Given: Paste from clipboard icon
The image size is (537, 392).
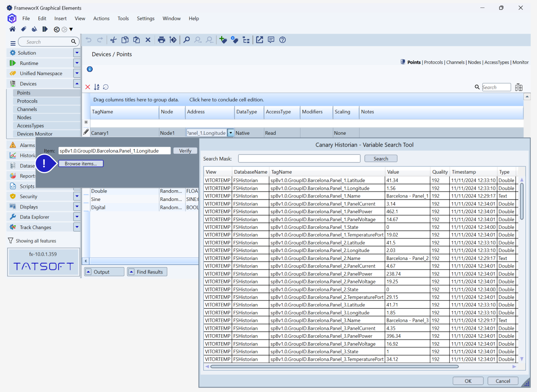Looking at the screenshot, I should (x=136, y=40).
